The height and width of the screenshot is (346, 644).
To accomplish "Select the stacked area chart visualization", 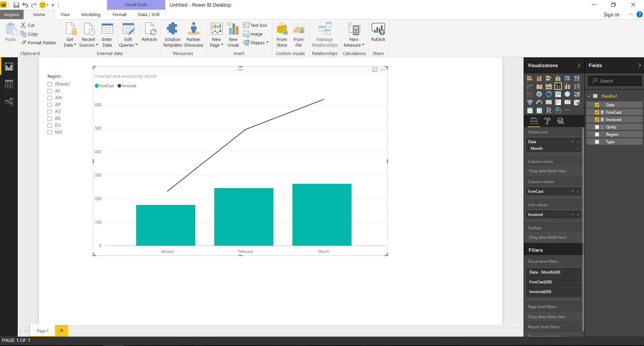I will pos(549,86).
